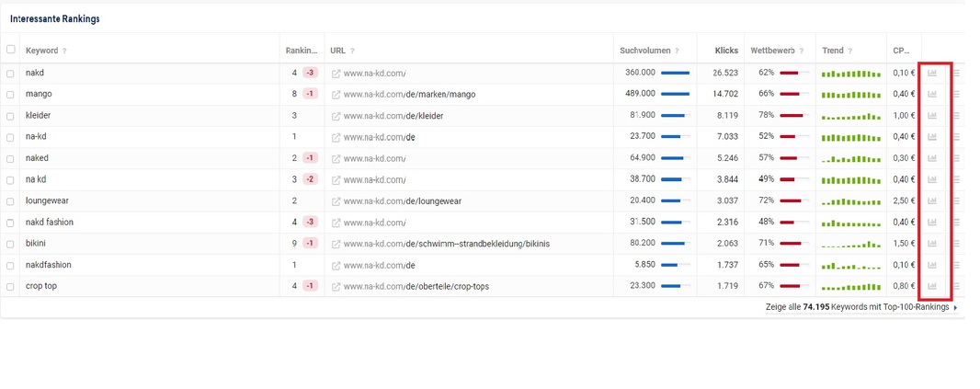Viewport: 980px width, 389px height.
Task: Open ranking history chart icon for nakdfashion row
Action: [932, 265]
